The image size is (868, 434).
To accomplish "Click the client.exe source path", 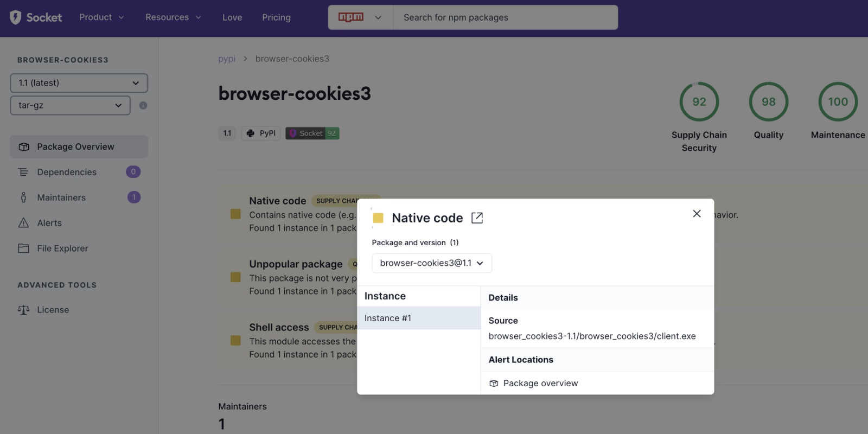I will (x=592, y=336).
